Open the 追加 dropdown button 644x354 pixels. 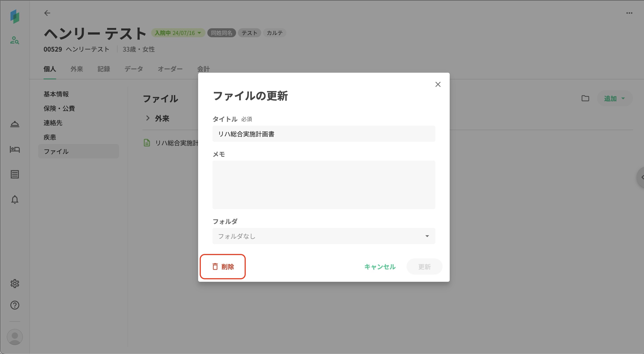615,98
